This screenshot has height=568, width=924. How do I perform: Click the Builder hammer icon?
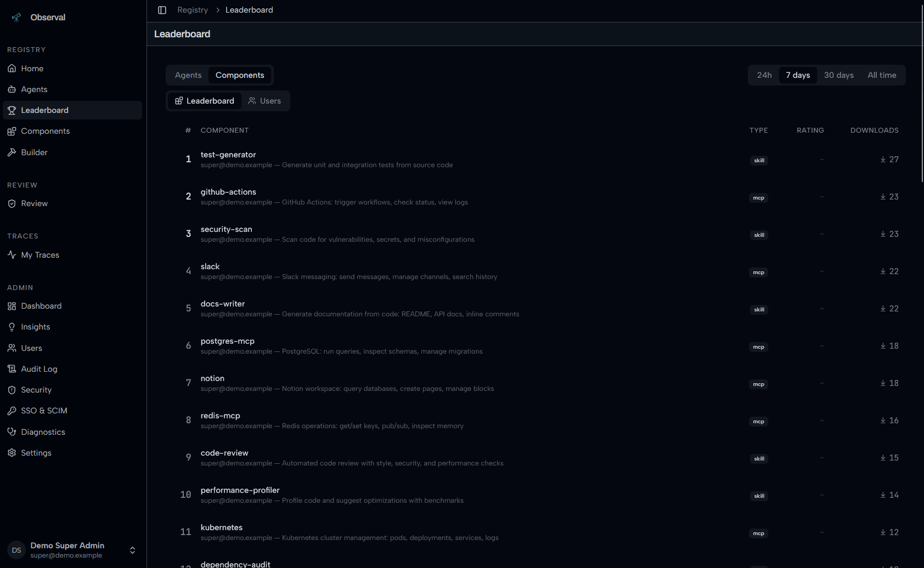(x=12, y=152)
